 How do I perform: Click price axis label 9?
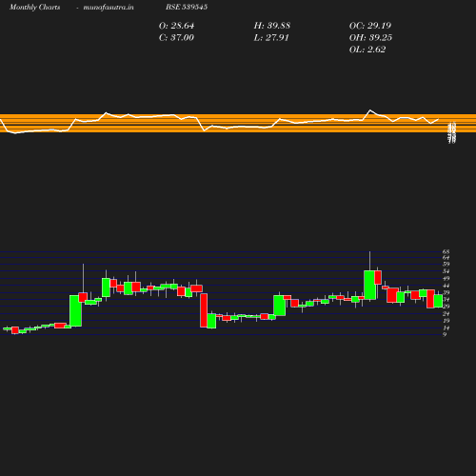[x=445, y=334]
